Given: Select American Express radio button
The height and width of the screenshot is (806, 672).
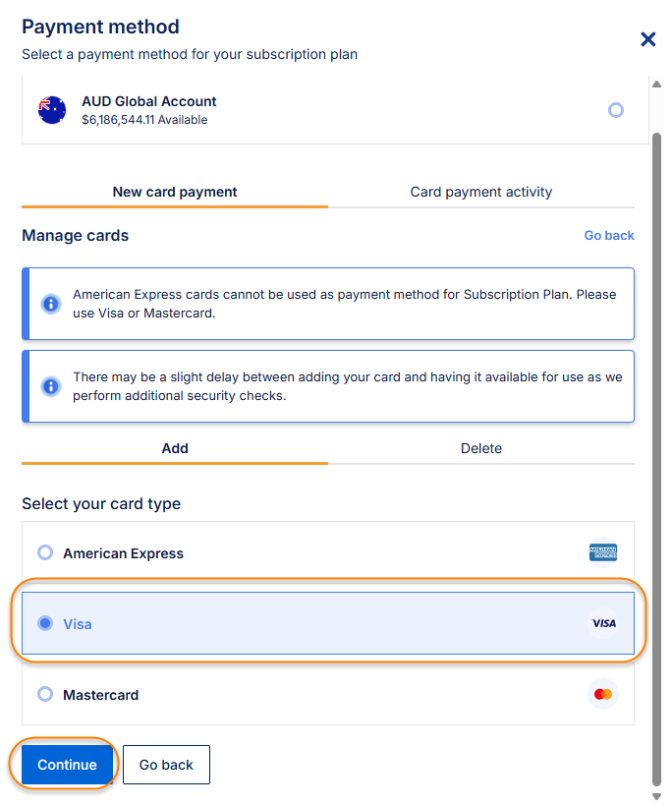Looking at the screenshot, I should [45, 552].
